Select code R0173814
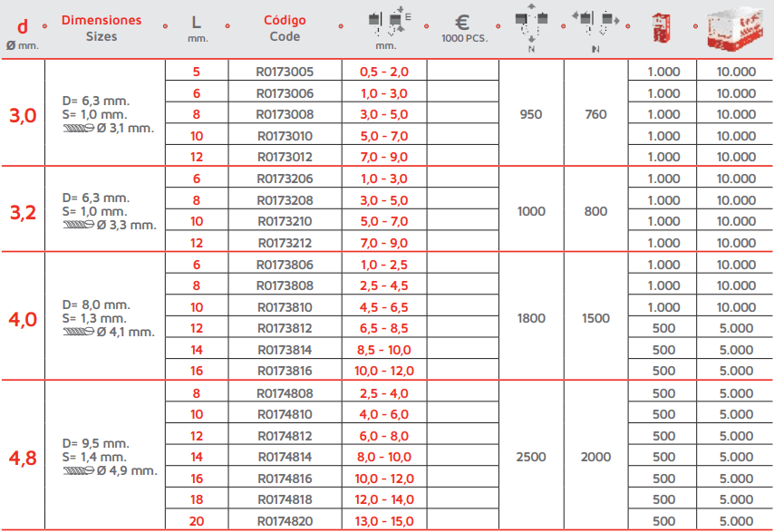774x532 pixels. point(285,350)
